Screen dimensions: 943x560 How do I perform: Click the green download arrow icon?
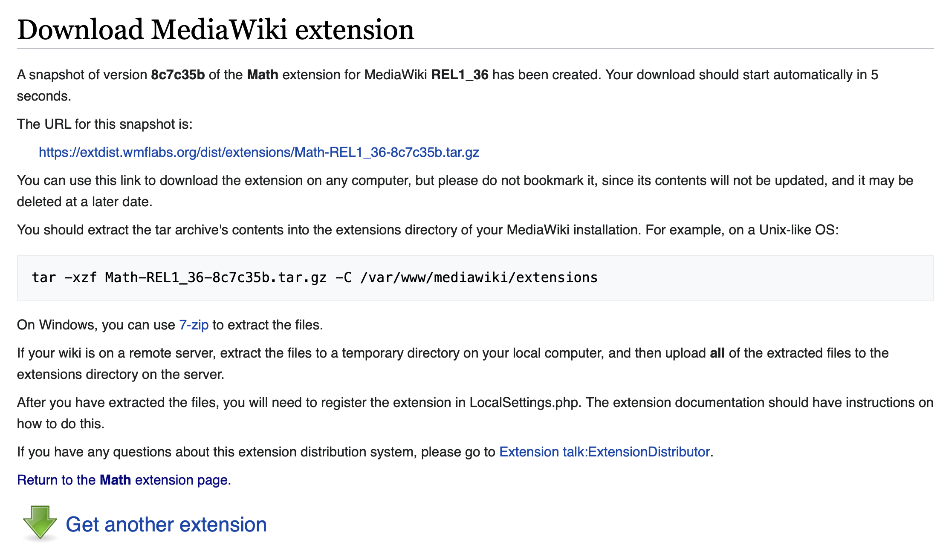40,523
